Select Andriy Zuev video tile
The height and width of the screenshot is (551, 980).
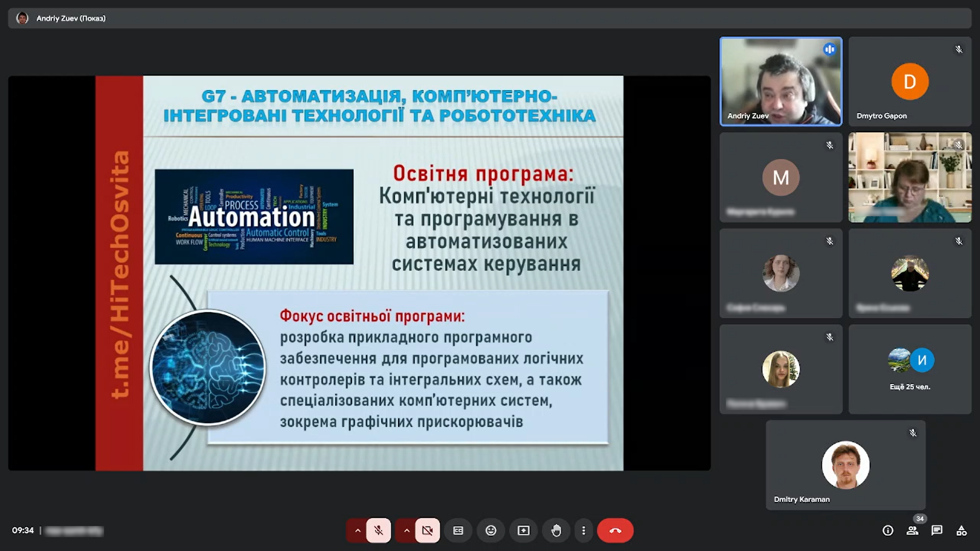780,81
